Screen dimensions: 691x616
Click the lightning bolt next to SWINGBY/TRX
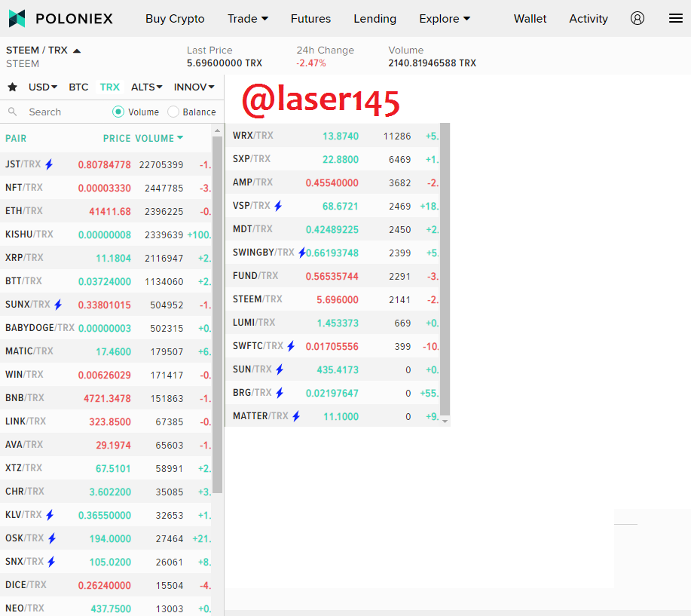tap(302, 253)
